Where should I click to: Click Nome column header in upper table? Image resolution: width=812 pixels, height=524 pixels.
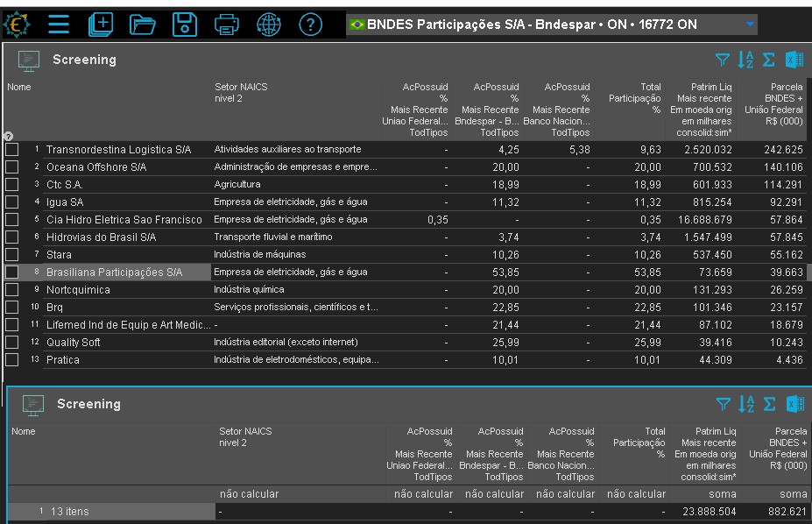coord(19,87)
